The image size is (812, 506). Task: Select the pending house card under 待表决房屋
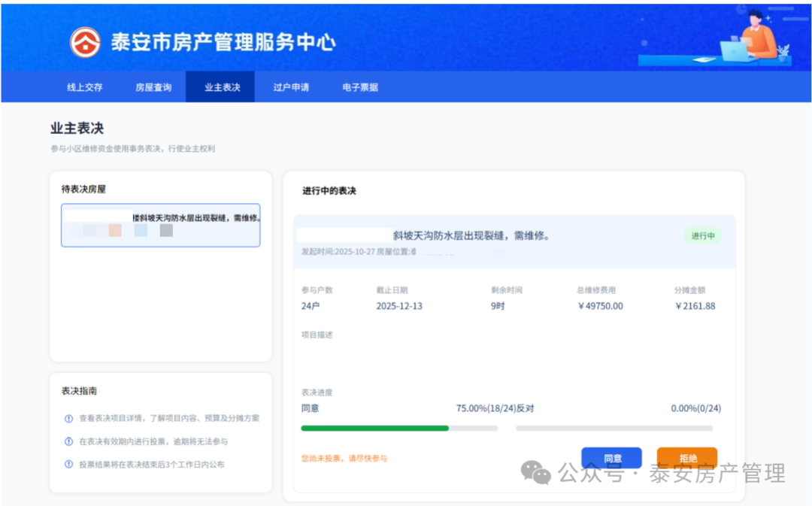click(160, 225)
